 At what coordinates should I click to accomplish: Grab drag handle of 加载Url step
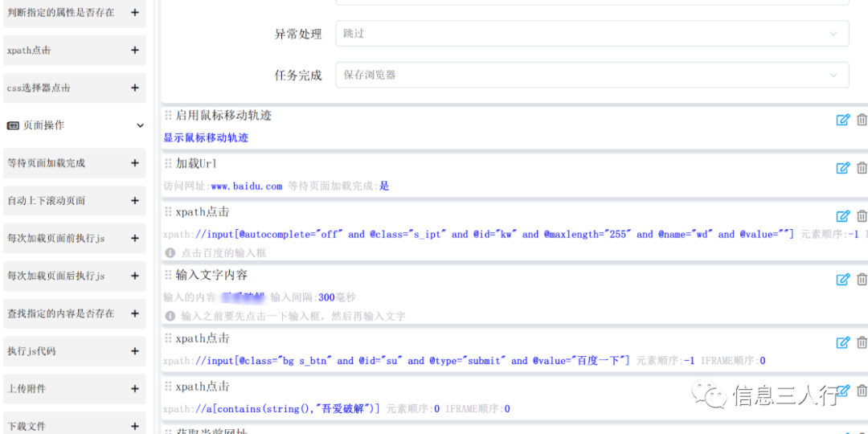tap(168, 164)
